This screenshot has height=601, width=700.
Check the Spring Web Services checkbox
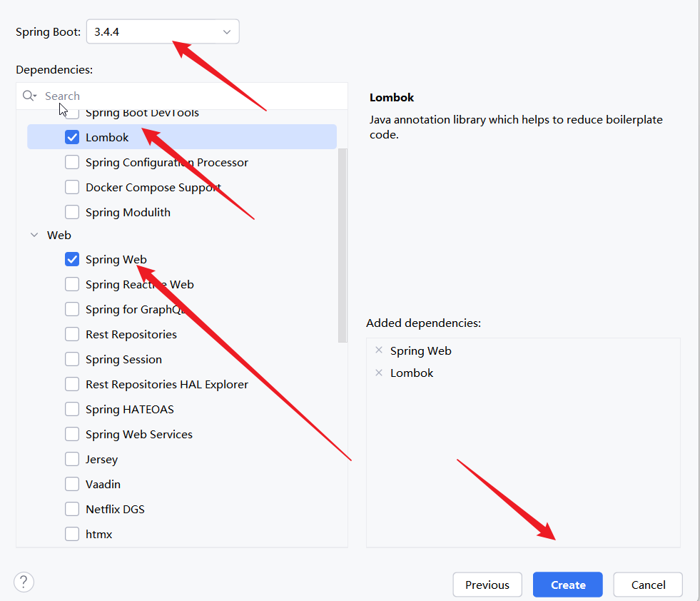tap(72, 435)
